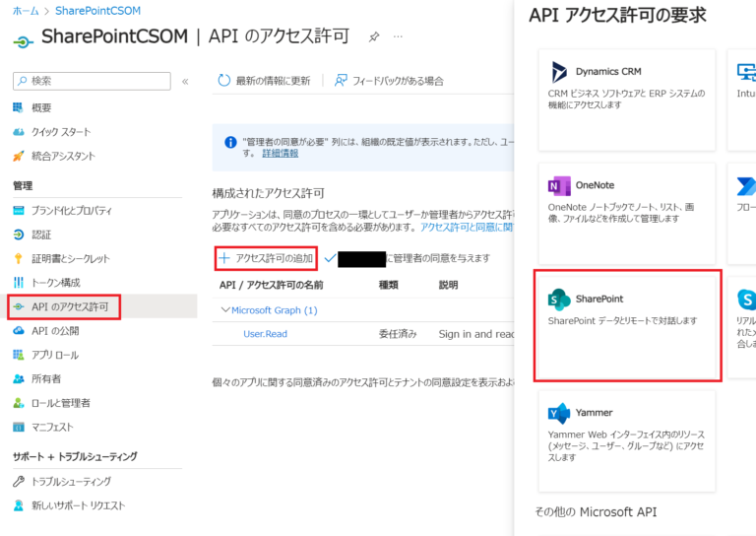
Task: Select the SharePoint API tile
Action: click(x=627, y=324)
